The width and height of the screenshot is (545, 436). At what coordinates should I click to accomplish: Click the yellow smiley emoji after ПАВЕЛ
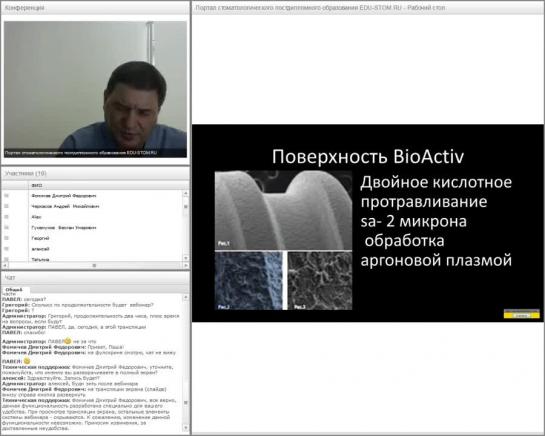27,361
